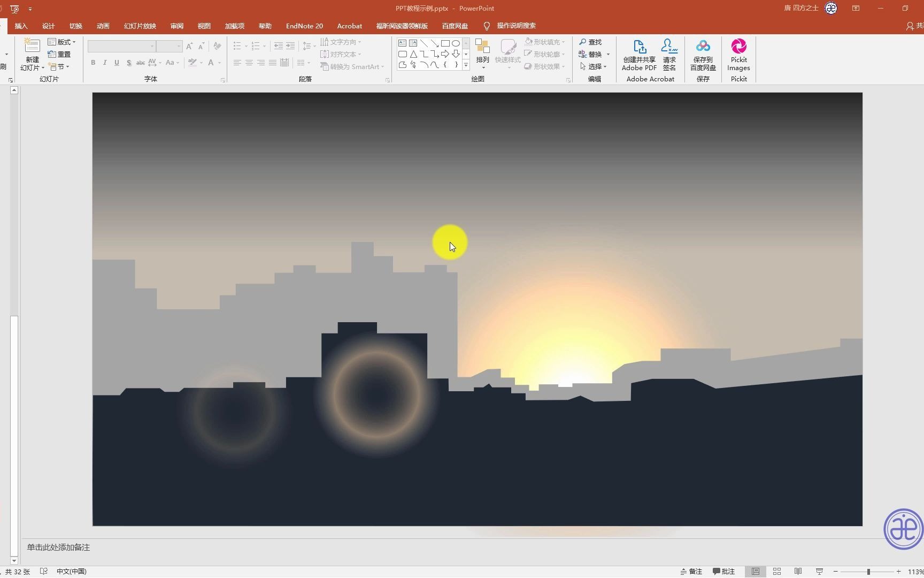The height and width of the screenshot is (578, 924).
Task: Open the line spacing dropdown
Action: tap(309, 46)
